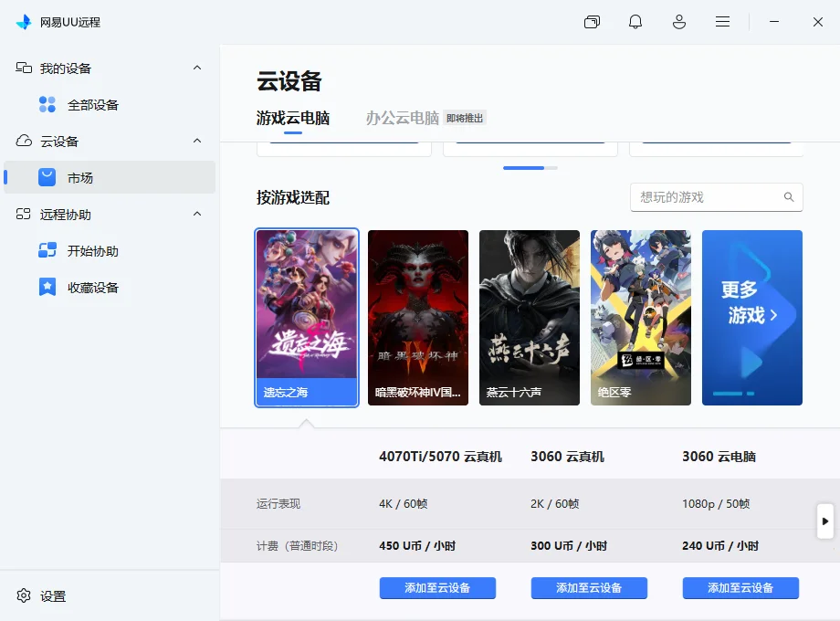Select 市场 in the sidebar

[x=110, y=177]
